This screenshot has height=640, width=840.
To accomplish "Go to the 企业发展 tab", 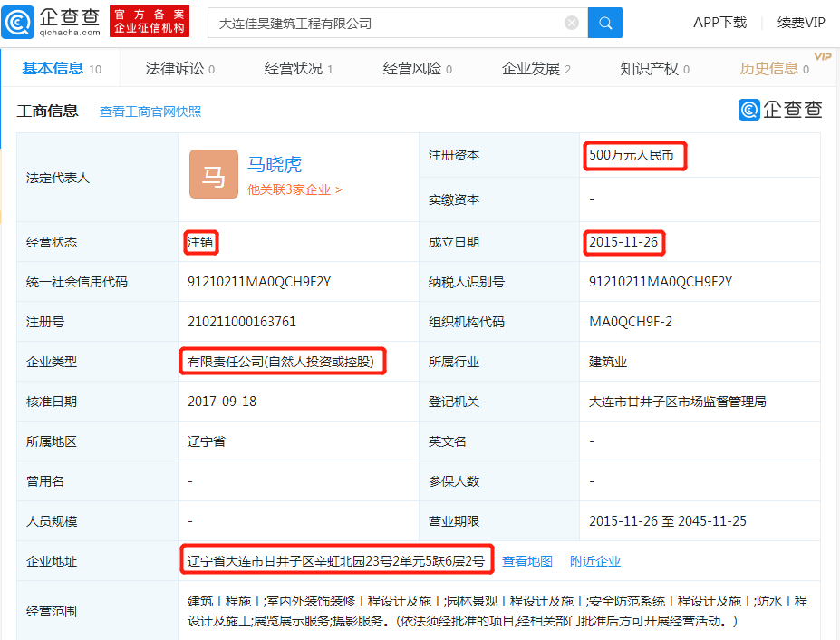I will [x=536, y=69].
